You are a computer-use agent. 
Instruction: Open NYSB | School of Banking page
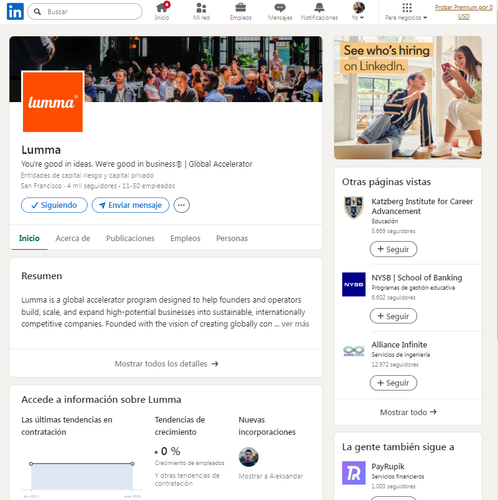(417, 278)
